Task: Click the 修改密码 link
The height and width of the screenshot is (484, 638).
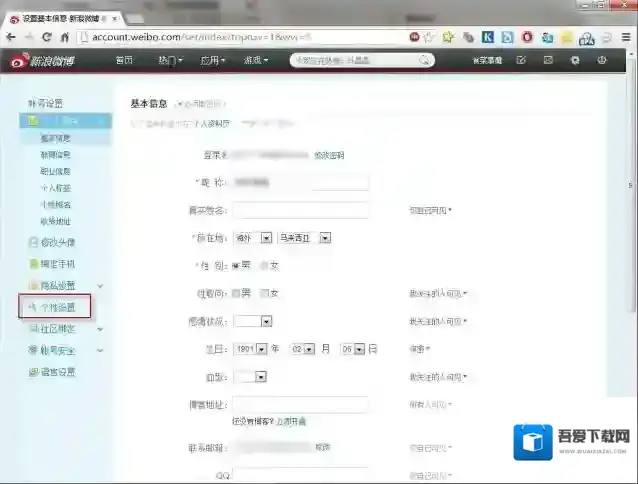Action: point(329,155)
